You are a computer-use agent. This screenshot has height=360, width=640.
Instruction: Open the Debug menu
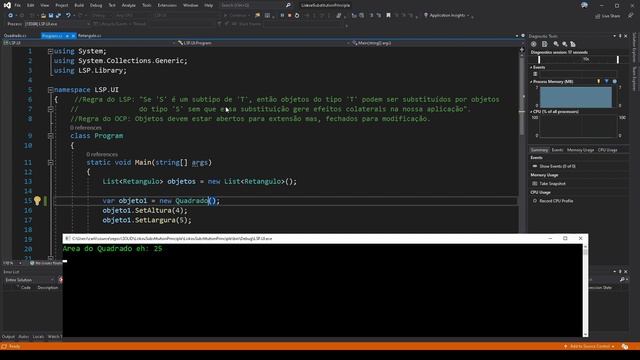click(96, 5)
